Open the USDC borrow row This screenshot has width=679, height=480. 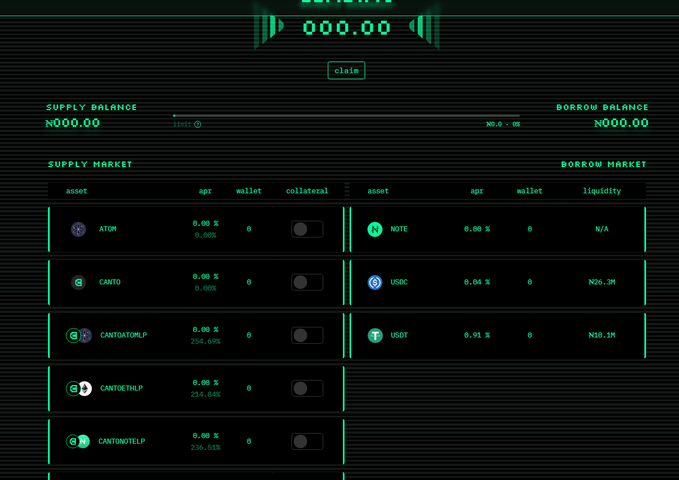coord(498,282)
